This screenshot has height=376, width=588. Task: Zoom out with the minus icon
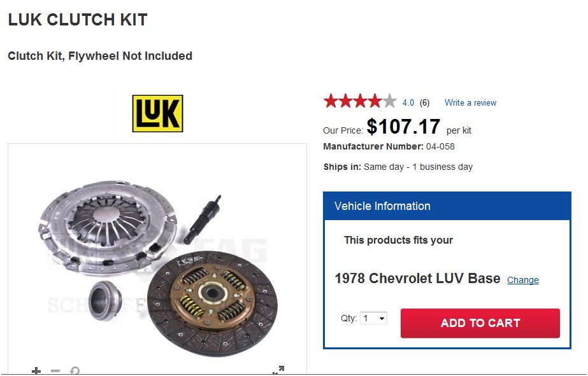click(x=55, y=371)
